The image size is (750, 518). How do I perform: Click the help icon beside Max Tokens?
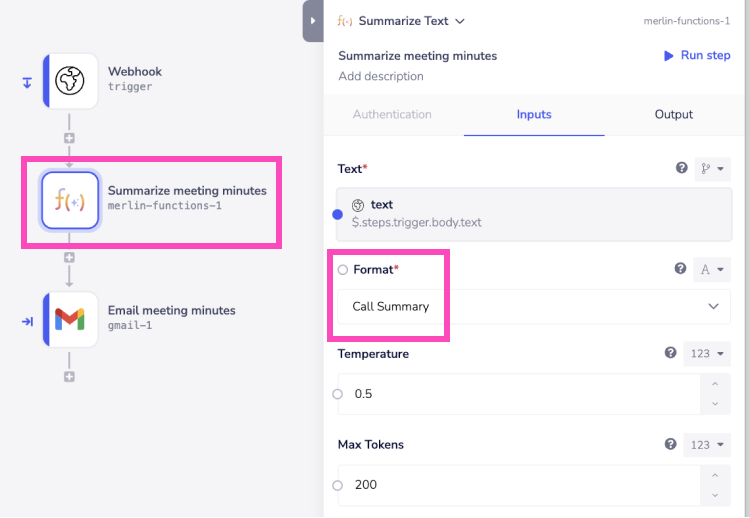[x=671, y=445]
